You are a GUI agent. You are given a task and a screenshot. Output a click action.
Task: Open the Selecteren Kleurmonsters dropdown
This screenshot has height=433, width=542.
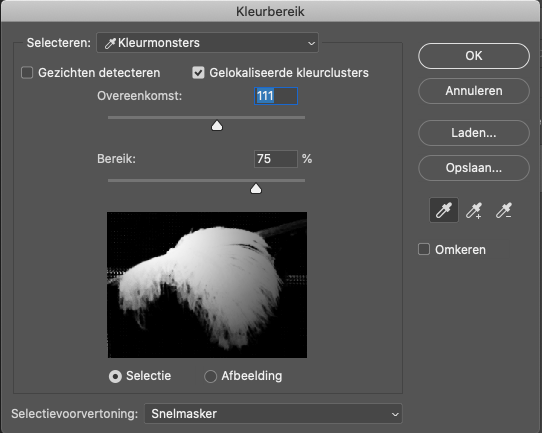(207, 43)
